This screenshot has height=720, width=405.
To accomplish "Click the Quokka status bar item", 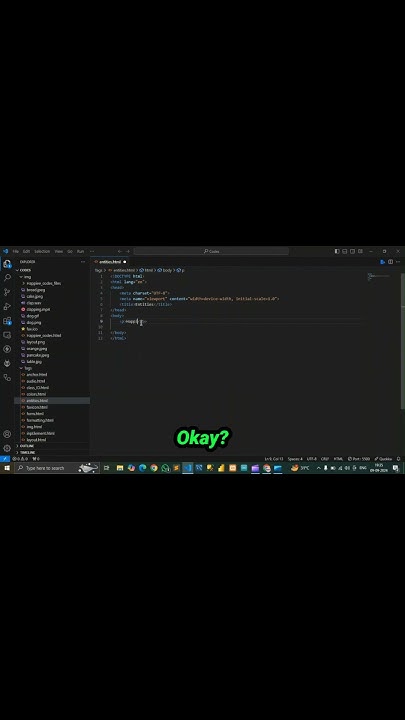I will click(x=383, y=459).
